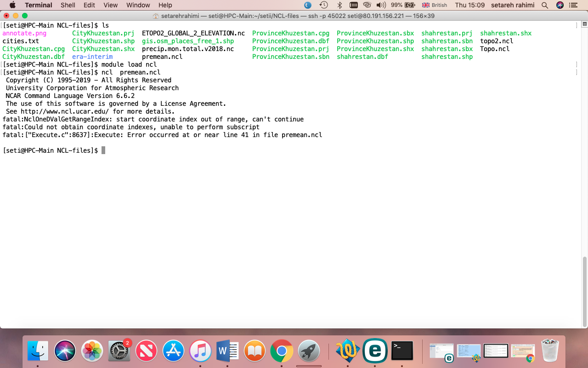The image size is (588, 368).
Task: Open the Terminal icon in Dock
Action: [402, 351]
